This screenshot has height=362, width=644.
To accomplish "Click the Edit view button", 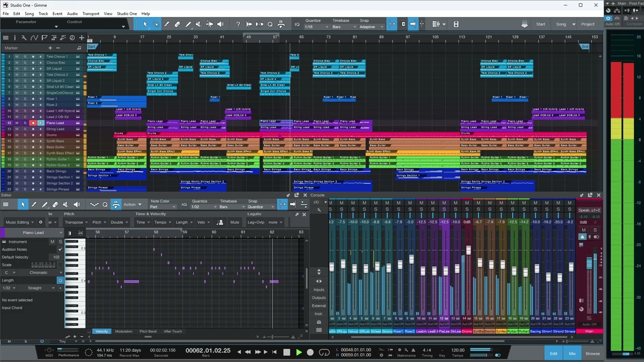I will (x=553, y=353).
